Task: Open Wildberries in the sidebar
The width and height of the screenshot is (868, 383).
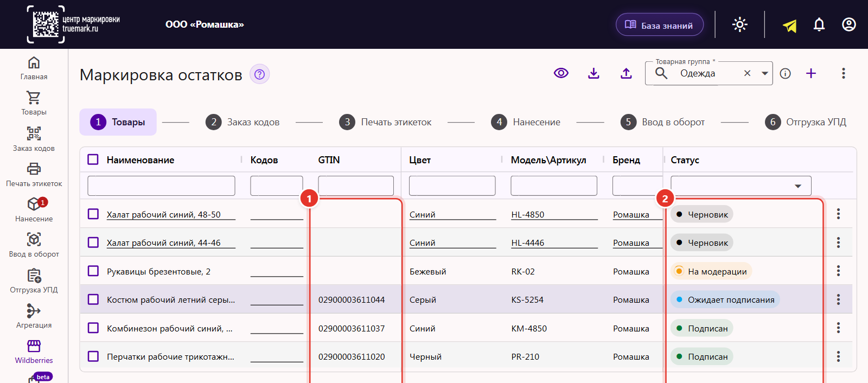Action: tap(34, 352)
